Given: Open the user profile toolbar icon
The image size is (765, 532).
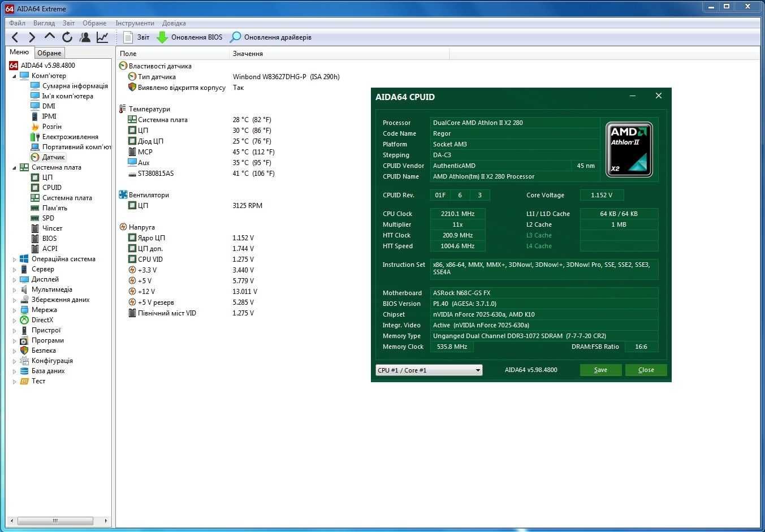Looking at the screenshot, I should point(85,37).
